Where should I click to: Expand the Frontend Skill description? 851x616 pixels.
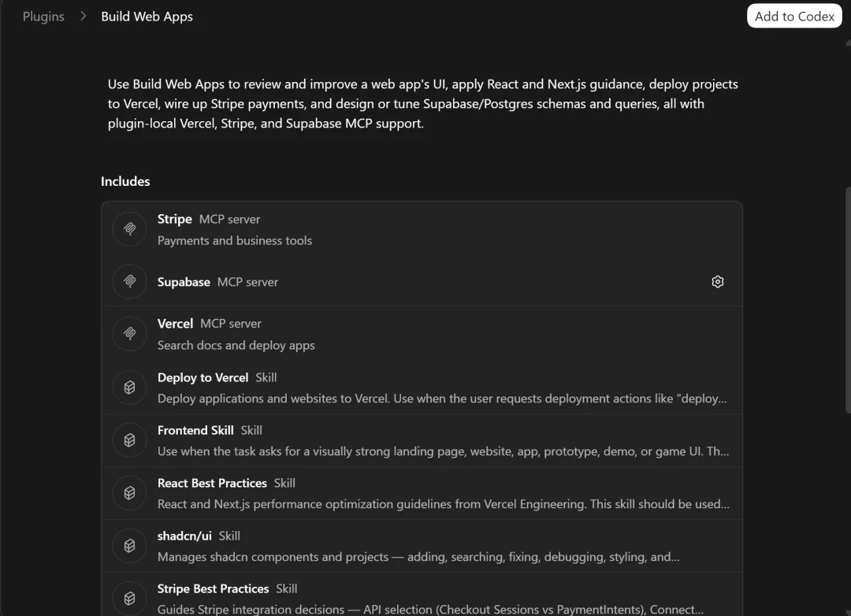[441, 451]
